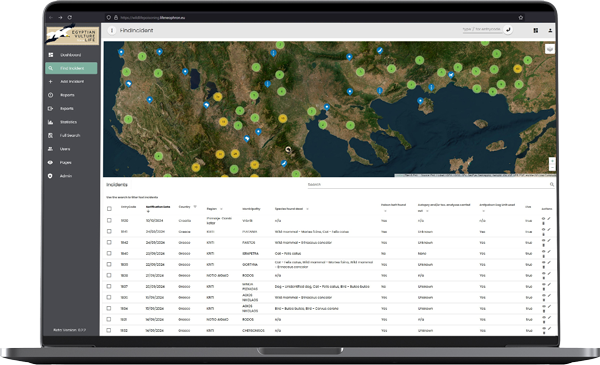The width and height of the screenshot is (600, 365).
Task: Click the CHERSONISOS municipality cell
Action: click(x=253, y=330)
